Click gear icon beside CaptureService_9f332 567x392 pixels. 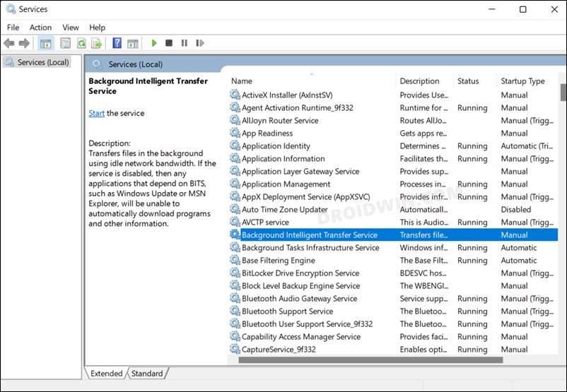[235, 349]
